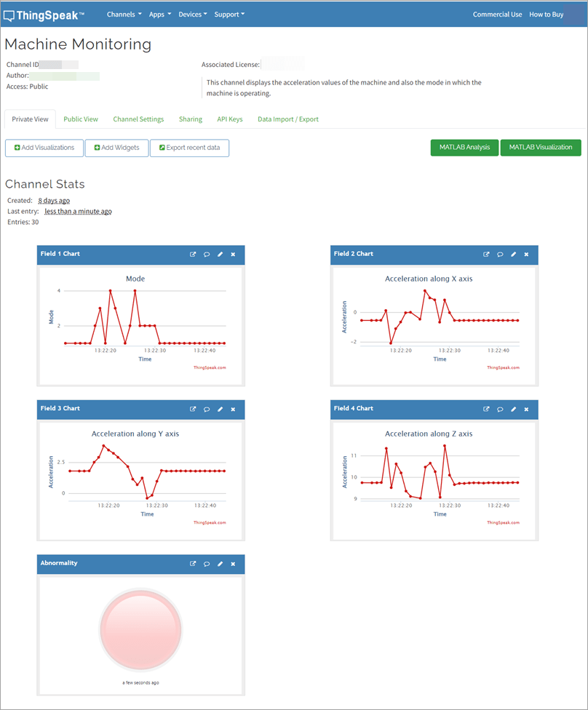The height and width of the screenshot is (710, 588).
Task: Open the Abnormality widget in a new window
Action: coord(193,564)
